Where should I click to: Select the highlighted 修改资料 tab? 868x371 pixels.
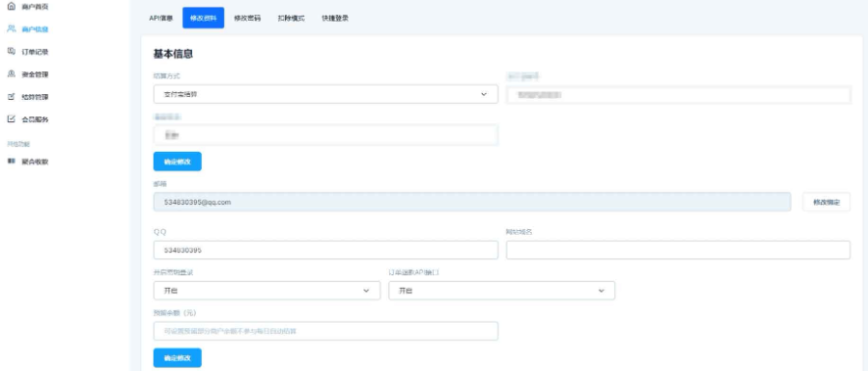click(x=203, y=18)
